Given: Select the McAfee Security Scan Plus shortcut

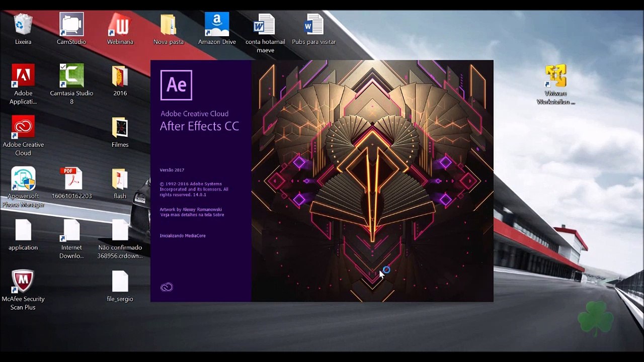Looking at the screenshot, I should [23, 290].
